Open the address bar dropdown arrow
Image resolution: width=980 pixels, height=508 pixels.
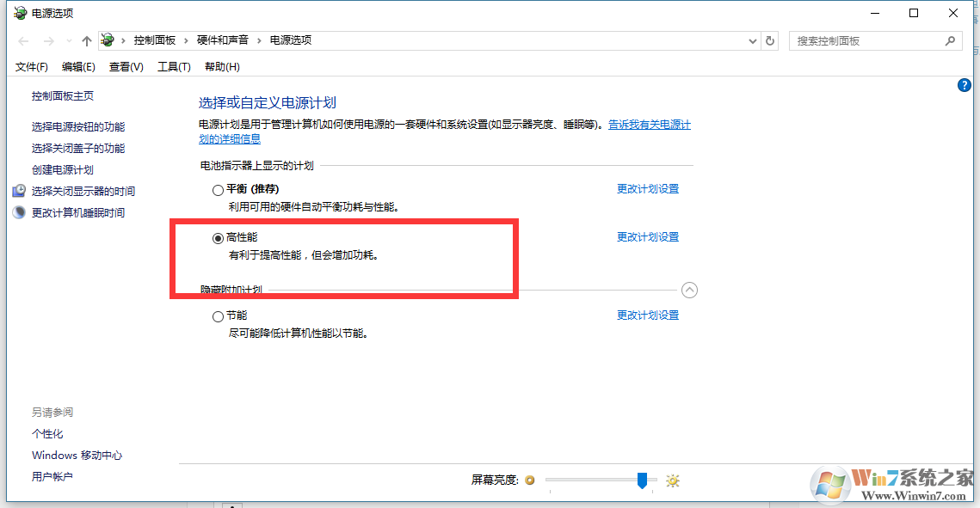752,40
